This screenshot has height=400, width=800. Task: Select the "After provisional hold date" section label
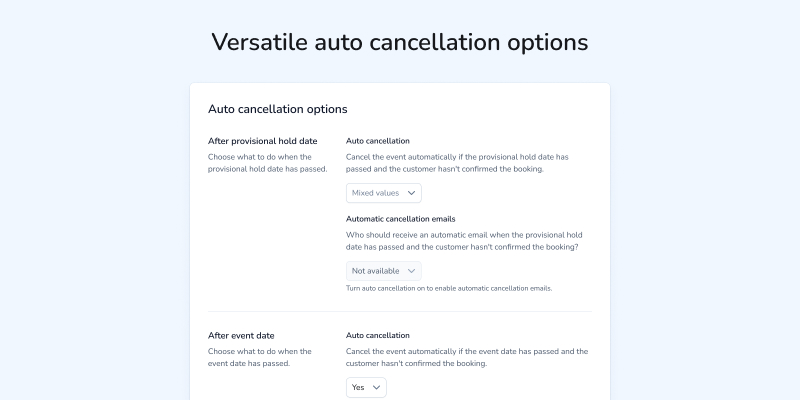[x=262, y=141]
